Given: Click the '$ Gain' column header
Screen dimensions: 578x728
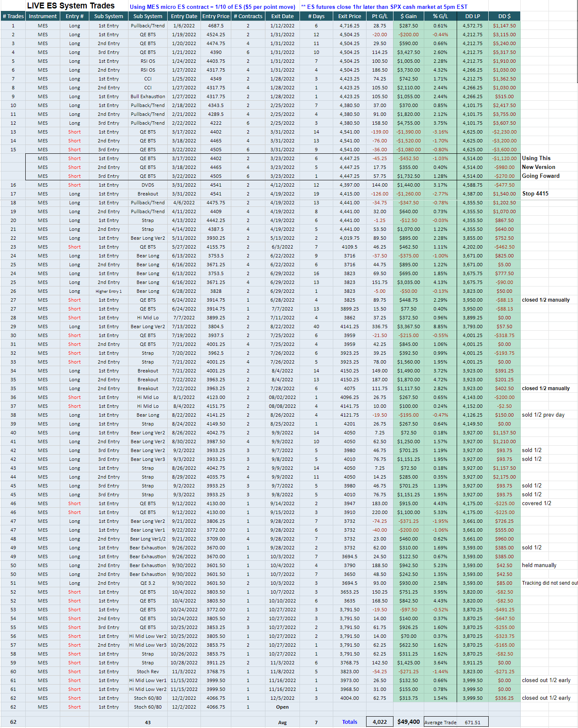Looking at the screenshot, I should pos(408,16).
